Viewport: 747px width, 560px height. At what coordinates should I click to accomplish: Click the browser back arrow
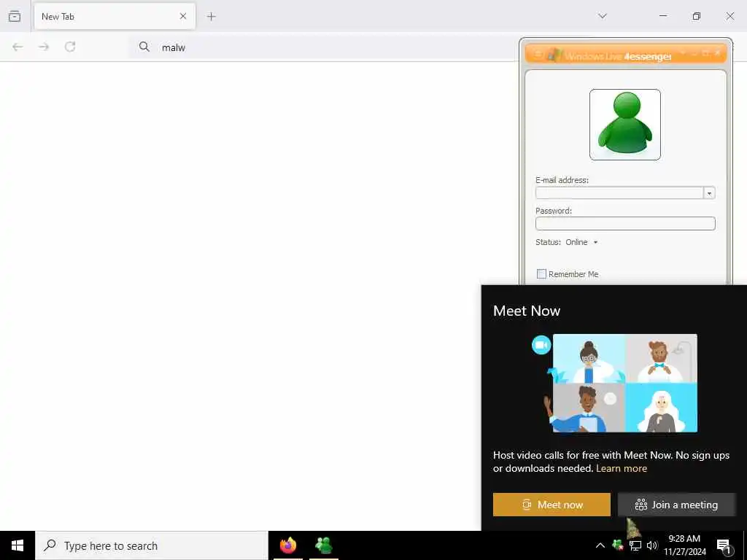18,47
